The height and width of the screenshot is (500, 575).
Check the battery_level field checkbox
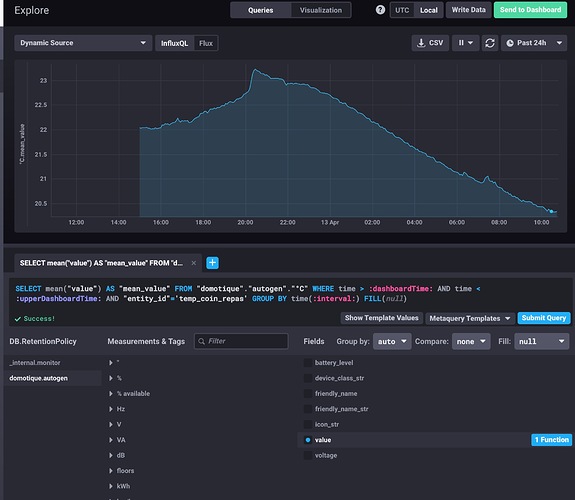308,363
